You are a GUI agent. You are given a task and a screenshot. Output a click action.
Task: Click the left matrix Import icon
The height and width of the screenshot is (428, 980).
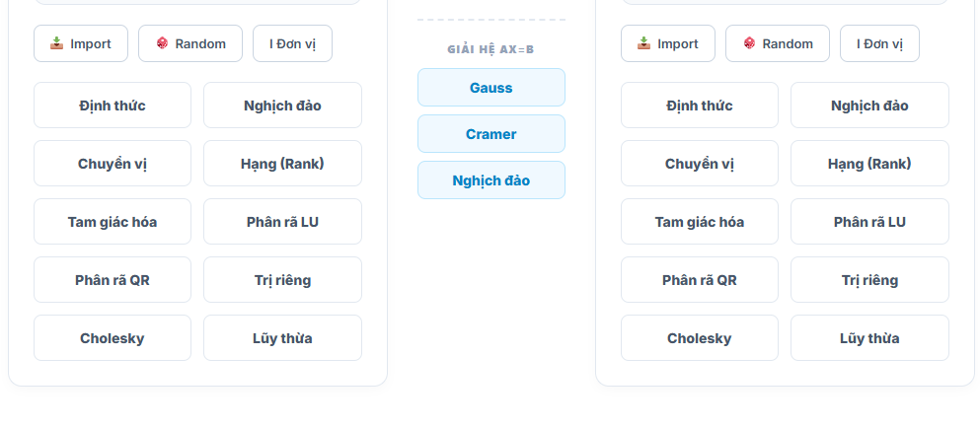coord(57,43)
